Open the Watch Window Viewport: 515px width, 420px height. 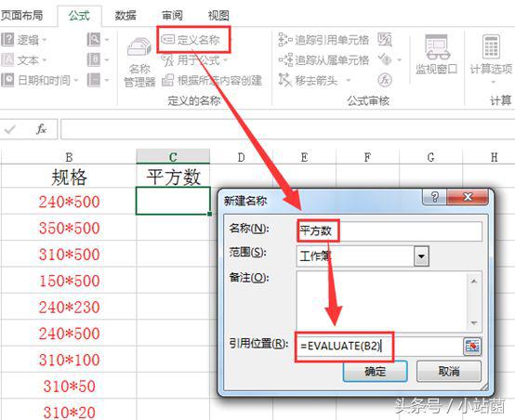point(436,55)
